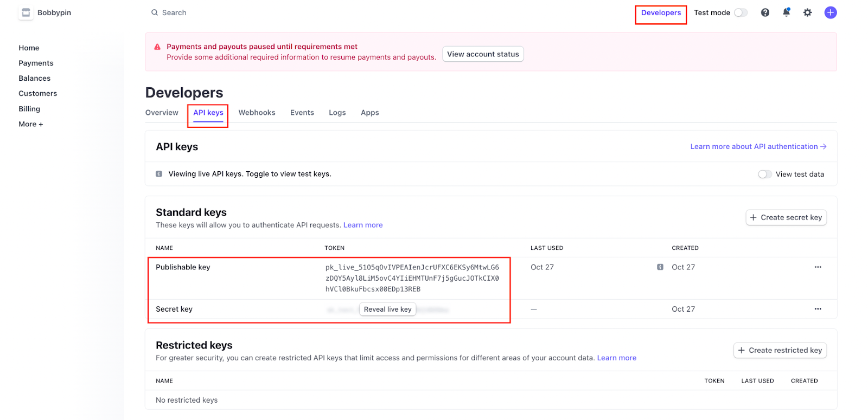Click the info icon beside Publishable key date
This screenshot has width=868, height=420.
tap(660, 267)
